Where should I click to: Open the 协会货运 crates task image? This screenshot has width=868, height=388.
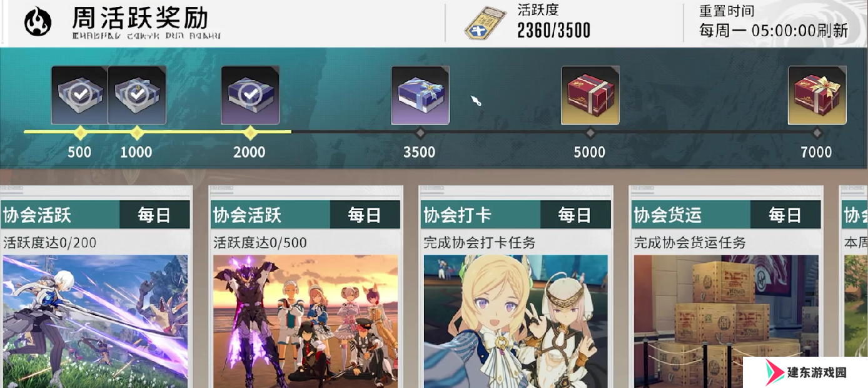(726, 322)
